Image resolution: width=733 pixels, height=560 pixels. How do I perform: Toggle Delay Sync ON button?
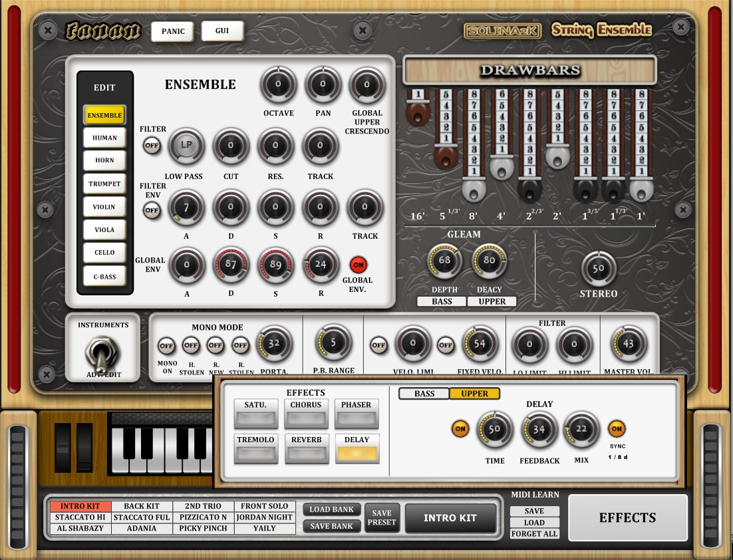click(617, 429)
